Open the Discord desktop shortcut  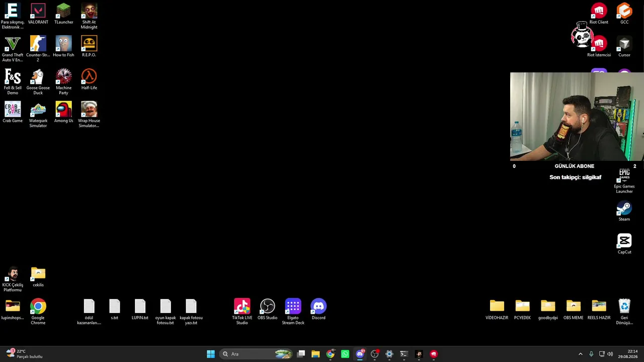[x=318, y=310]
